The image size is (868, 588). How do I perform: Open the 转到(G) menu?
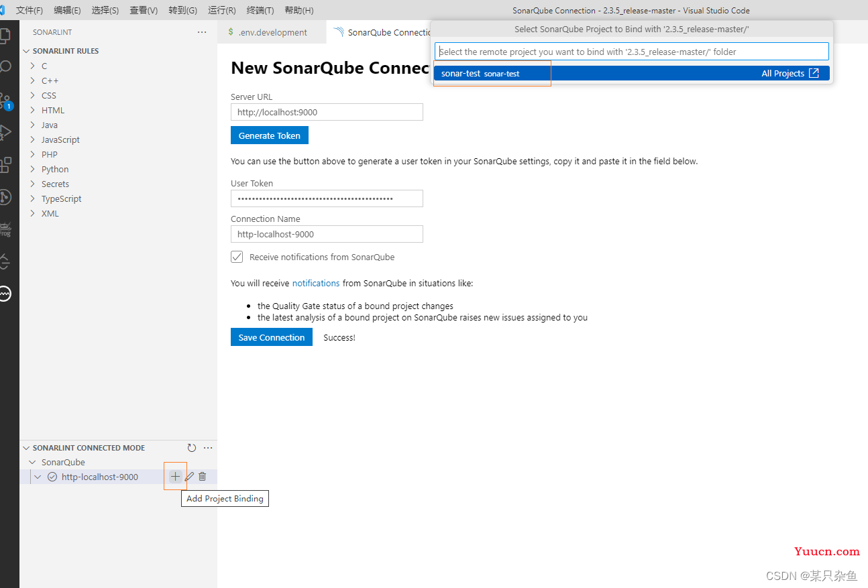(183, 11)
